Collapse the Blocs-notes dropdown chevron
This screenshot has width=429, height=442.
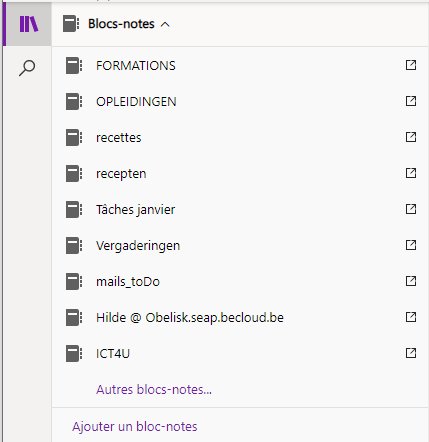tap(165, 24)
